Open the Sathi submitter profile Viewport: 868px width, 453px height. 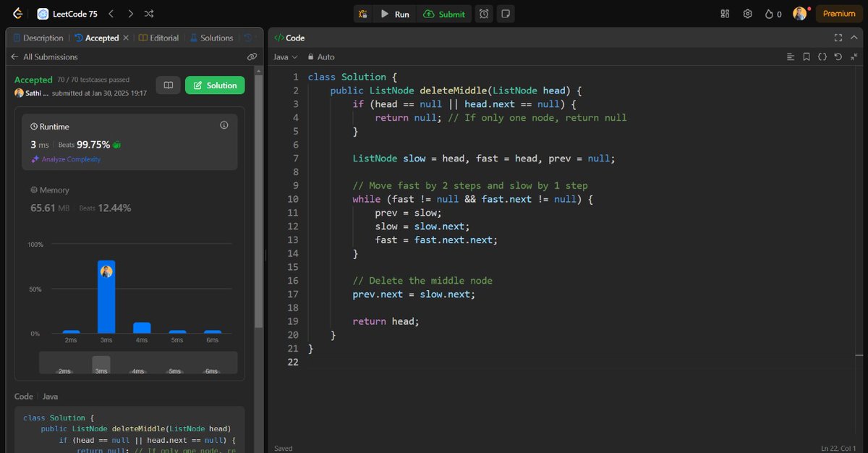tap(32, 93)
